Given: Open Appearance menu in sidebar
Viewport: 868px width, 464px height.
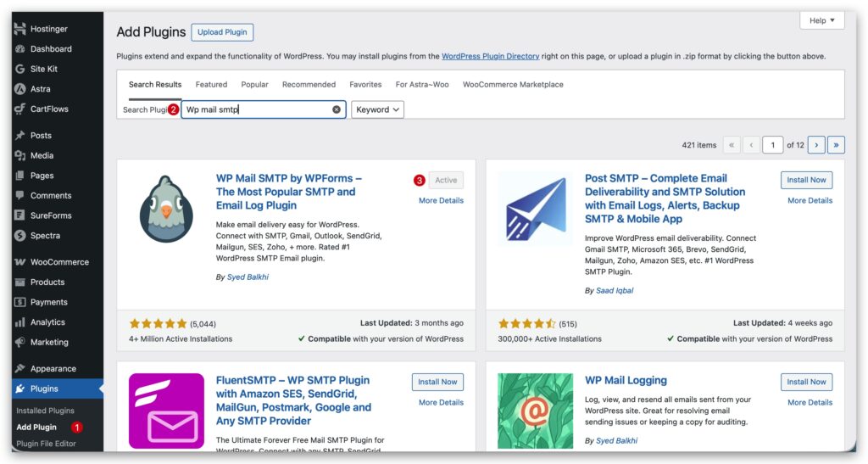Looking at the screenshot, I should (x=53, y=369).
